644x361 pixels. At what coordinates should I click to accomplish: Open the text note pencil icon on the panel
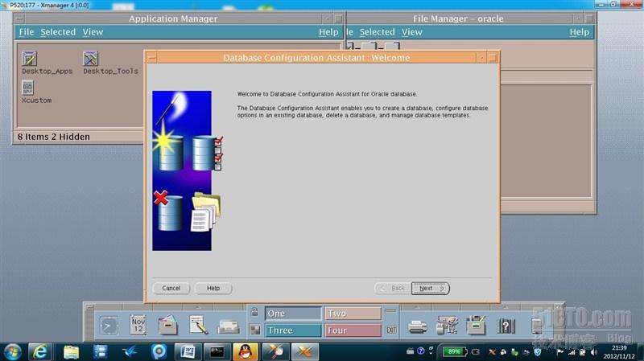coord(198,325)
